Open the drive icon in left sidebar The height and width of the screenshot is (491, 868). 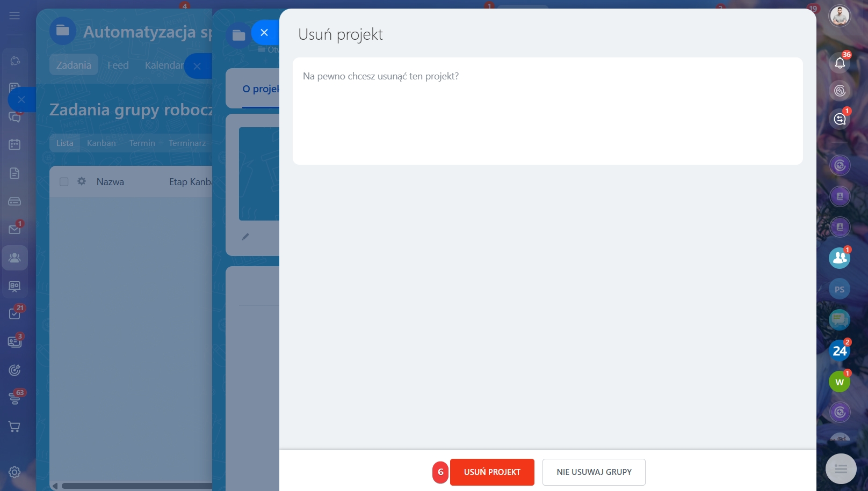[15, 202]
